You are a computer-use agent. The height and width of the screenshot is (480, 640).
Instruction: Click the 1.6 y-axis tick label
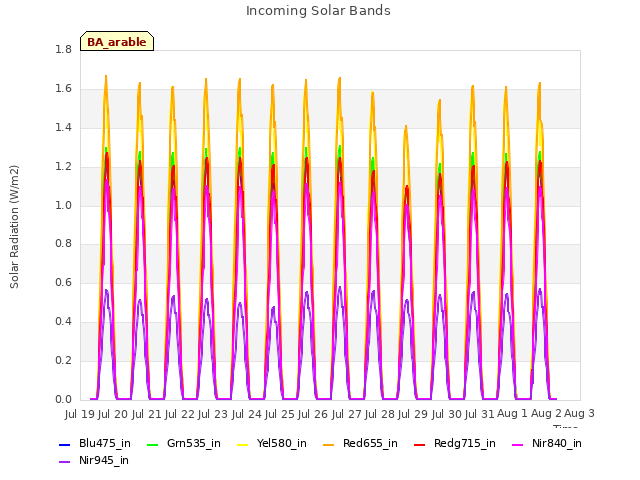click(63, 89)
